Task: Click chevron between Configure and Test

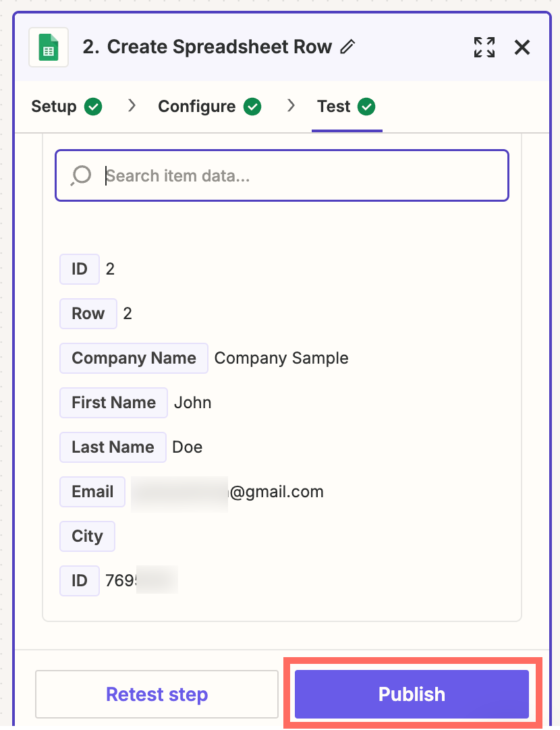Action: (x=291, y=106)
